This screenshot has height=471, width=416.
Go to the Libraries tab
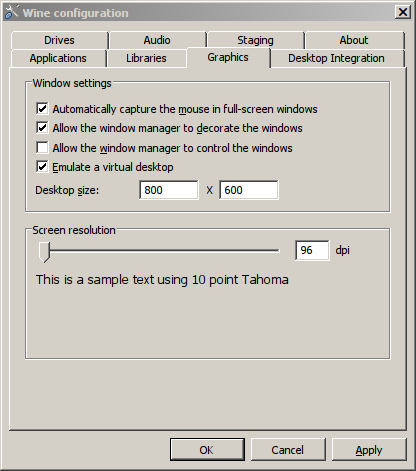[x=146, y=58]
